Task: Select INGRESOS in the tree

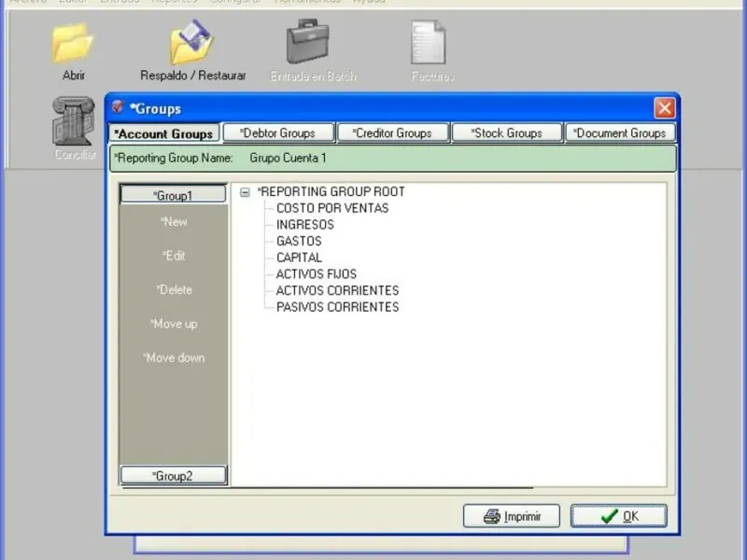Action: 305,225
